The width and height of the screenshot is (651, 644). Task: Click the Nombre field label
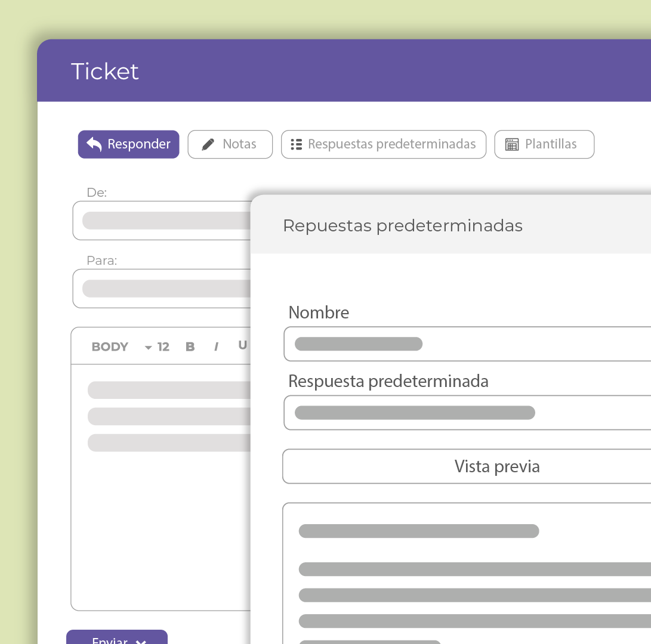coord(319,312)
